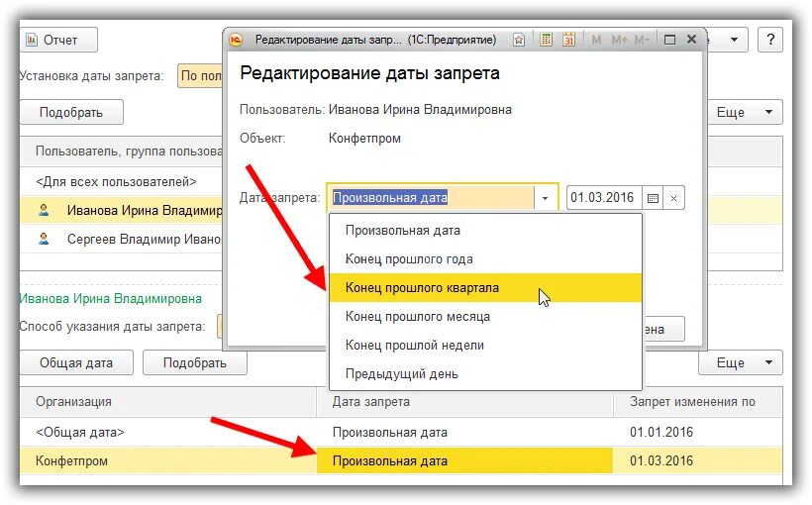The height and width of the screenshot is (505, 812).
Task: Select the Конфетпром organization row
Action: pyautogui.click(x=401, y=461)
